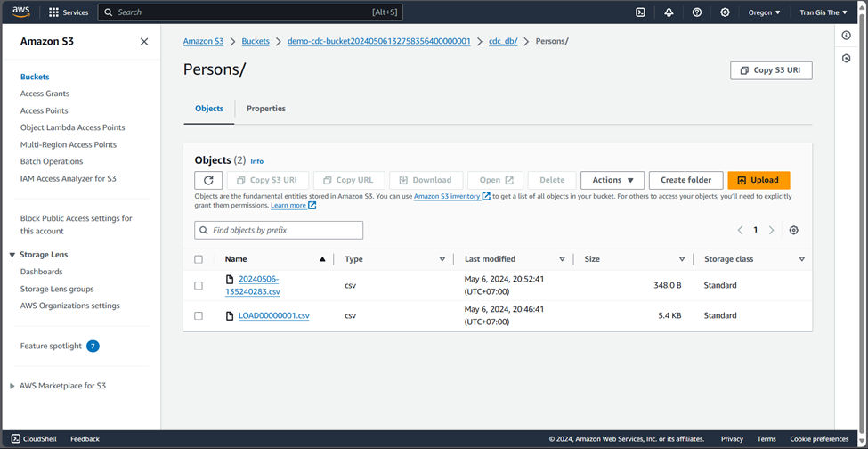Image resolution: width=868 pixels, height=449 pixels.
Task: Open the Privacy footer link
Action: [732, 438]
